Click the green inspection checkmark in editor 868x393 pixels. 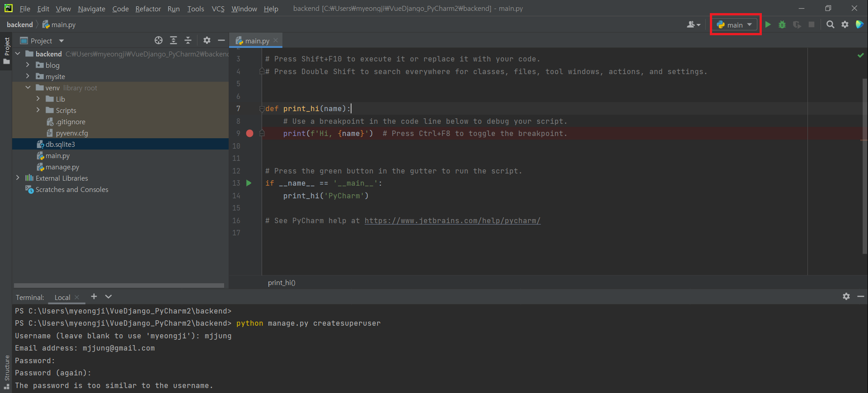click(861, 56)
